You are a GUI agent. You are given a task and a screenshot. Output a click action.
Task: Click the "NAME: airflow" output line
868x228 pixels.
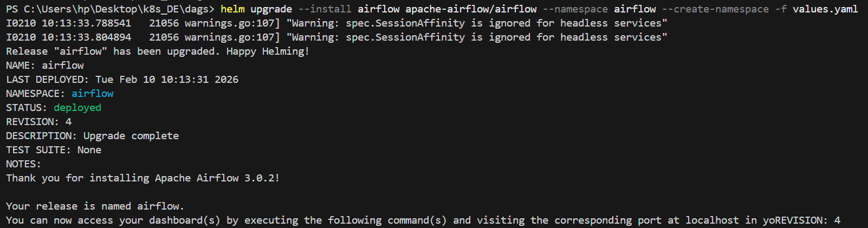45,66
